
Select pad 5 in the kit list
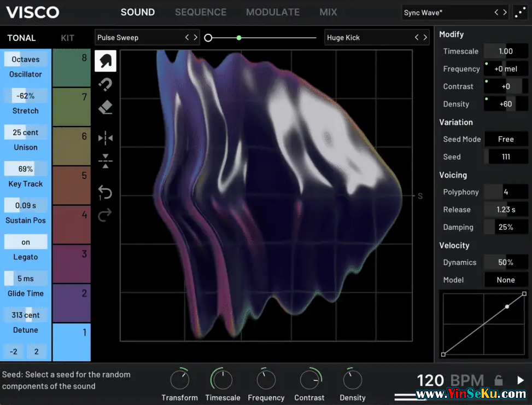tap(71, 186)
